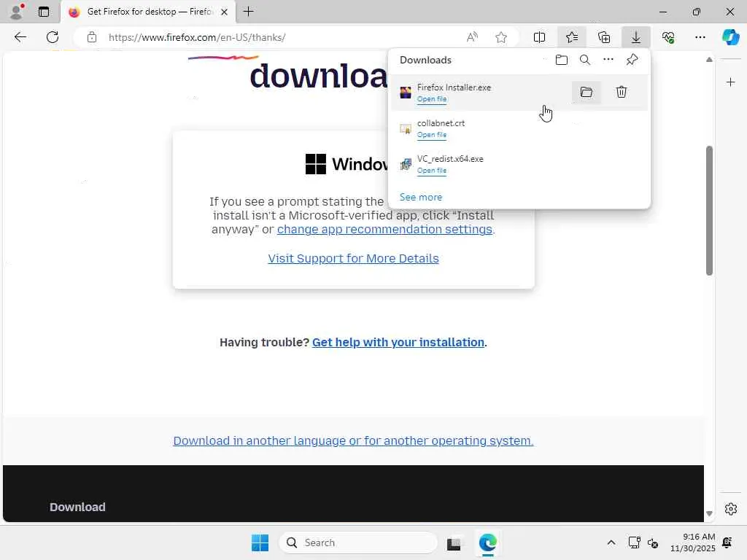Close the Get Firefox for desktop tab
Viewport: 747px width, 560px height.
coord(225,12)
